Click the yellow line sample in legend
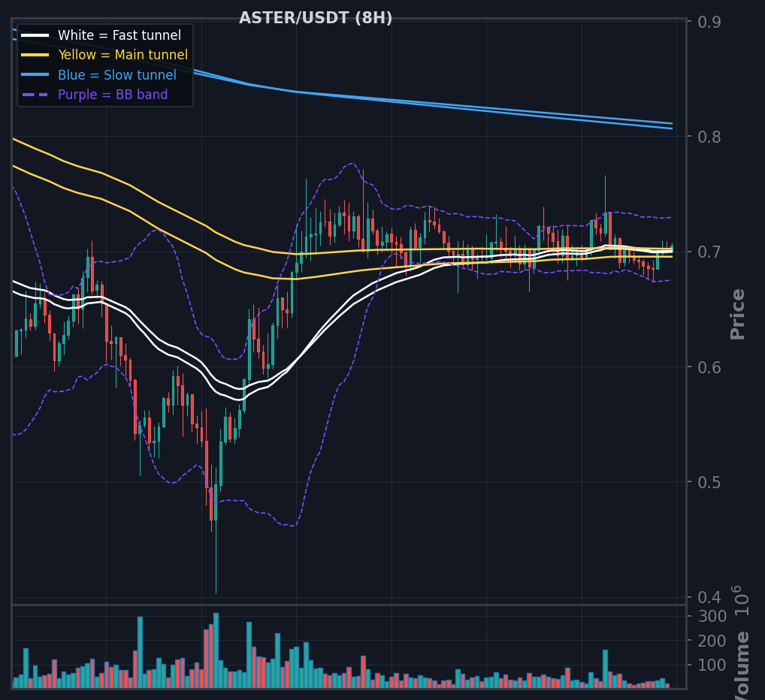This screenshot has width=765, height=700. pos(35,55)
